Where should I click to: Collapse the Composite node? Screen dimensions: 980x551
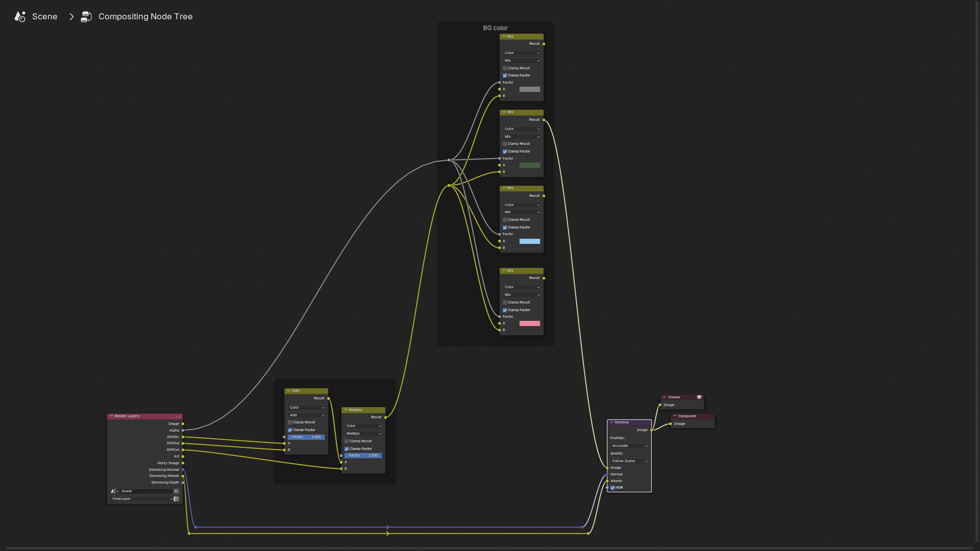click(x=675, y=416)
